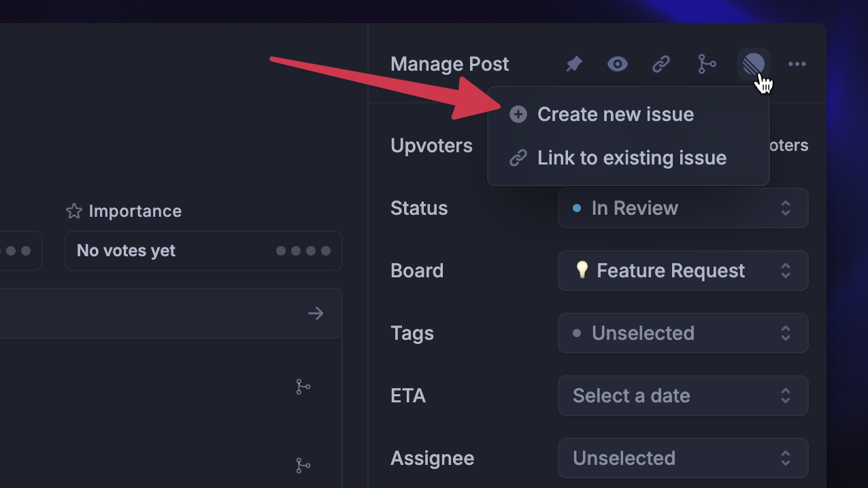
Task: Select Create new issue from the menu
Action: 615,114
